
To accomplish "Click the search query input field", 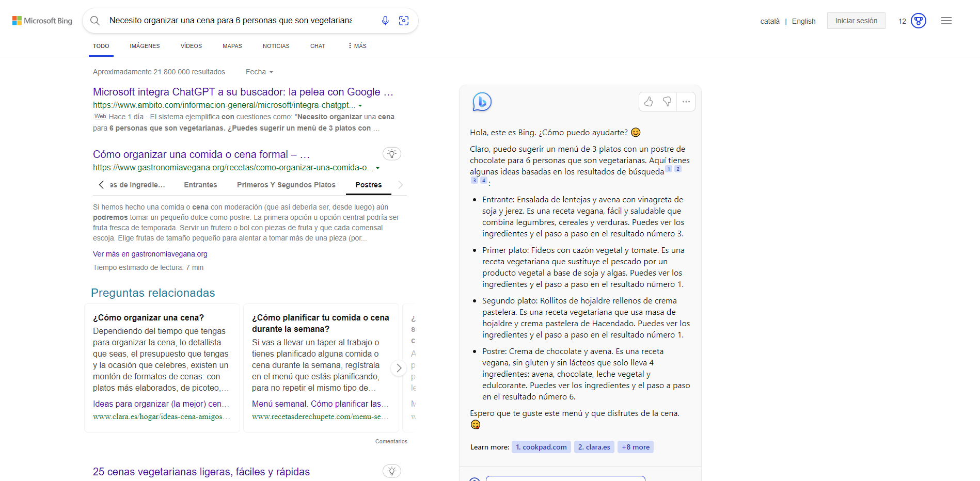I will coord(231,21).
